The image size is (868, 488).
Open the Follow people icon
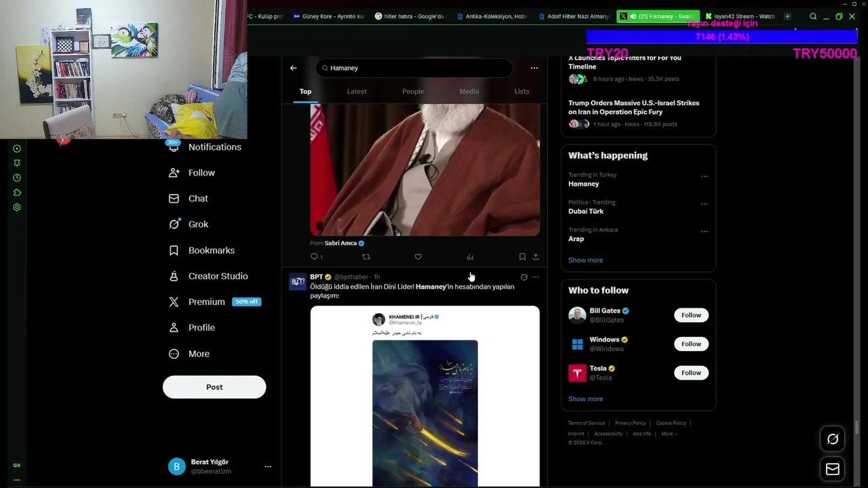pos(174,173)
